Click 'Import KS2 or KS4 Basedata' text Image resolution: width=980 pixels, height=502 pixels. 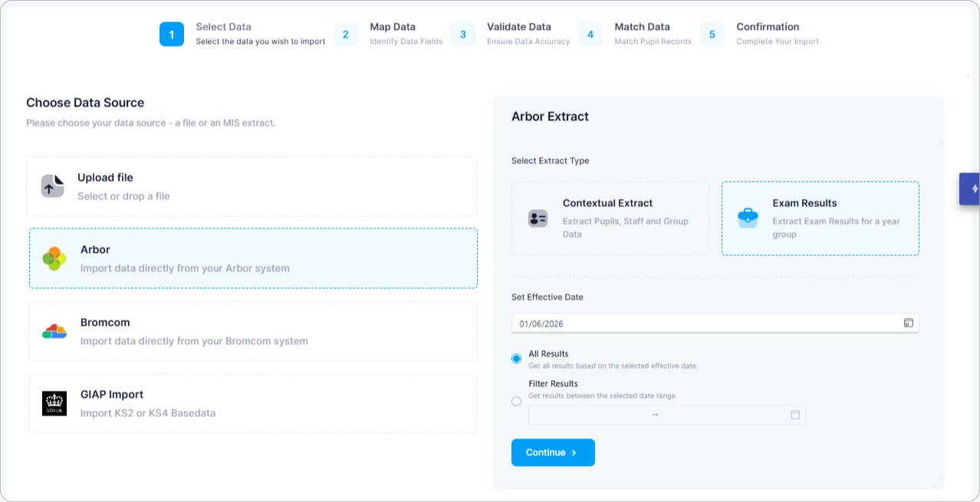(x=148, y=413)
